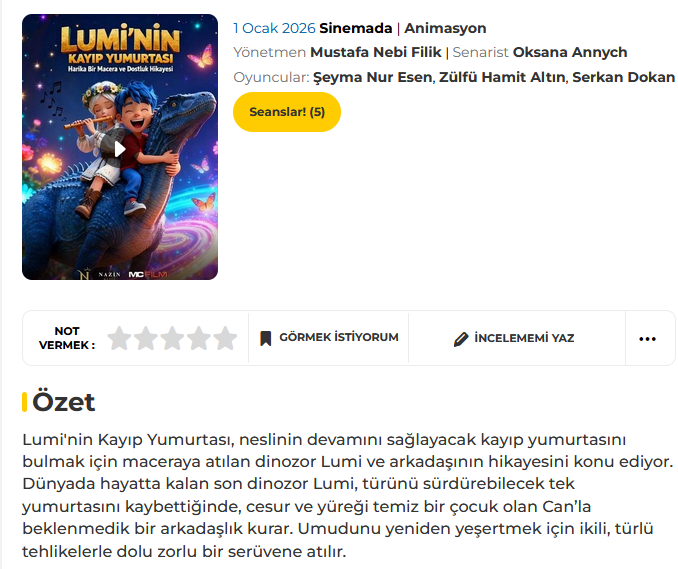
Task: Open the three-dot more options menu
Action: click(x=648, y=338)
